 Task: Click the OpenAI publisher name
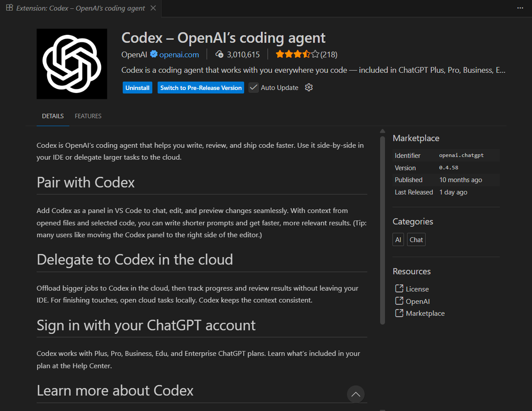point(135,55)
